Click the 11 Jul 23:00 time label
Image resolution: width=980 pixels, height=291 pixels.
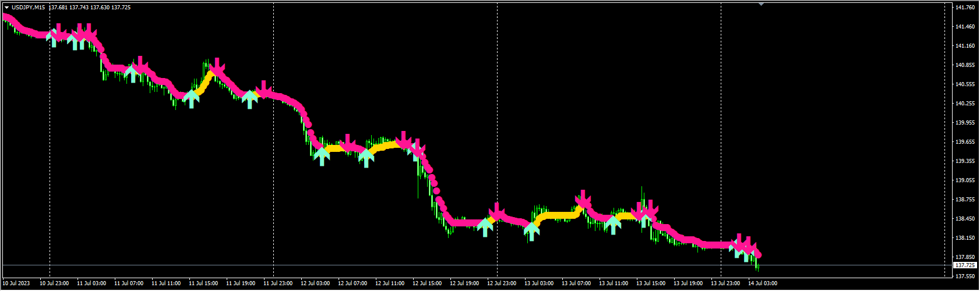(x=278, y=283)
